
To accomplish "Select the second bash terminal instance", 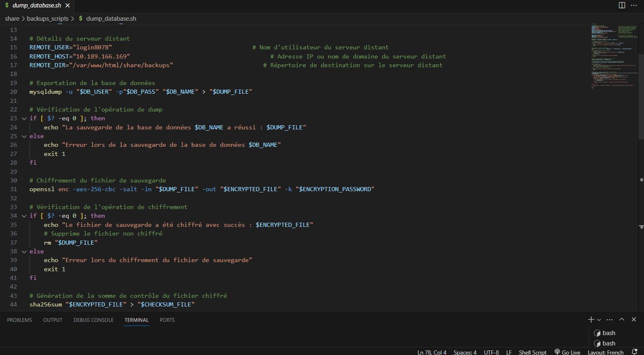I will click(608, 343).
